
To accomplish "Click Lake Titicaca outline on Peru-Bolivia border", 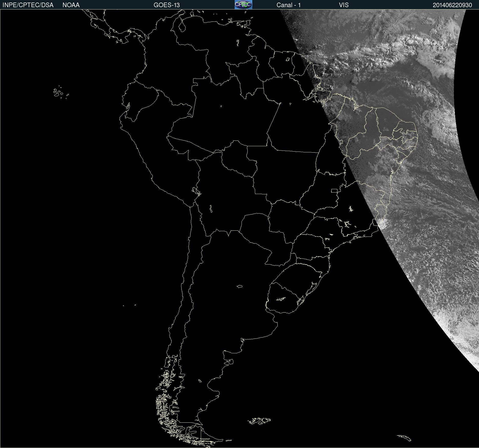I will point(196,191).
